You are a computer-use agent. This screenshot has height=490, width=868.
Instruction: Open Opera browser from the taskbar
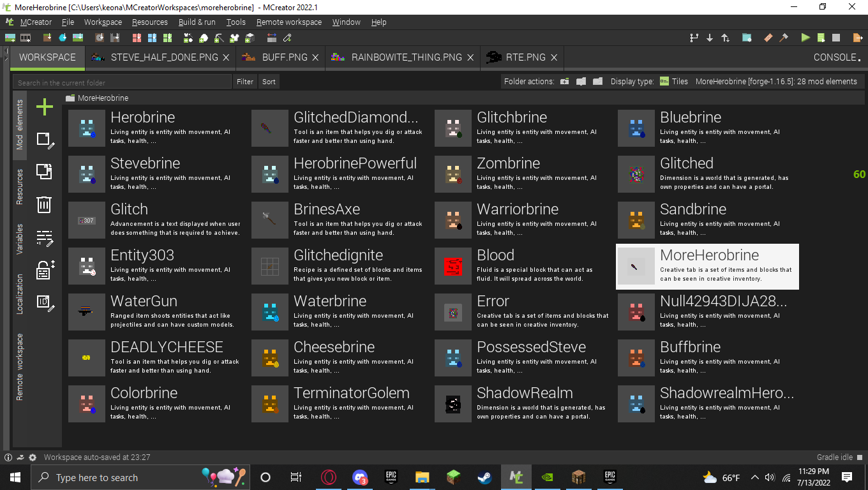coord(328,477)
